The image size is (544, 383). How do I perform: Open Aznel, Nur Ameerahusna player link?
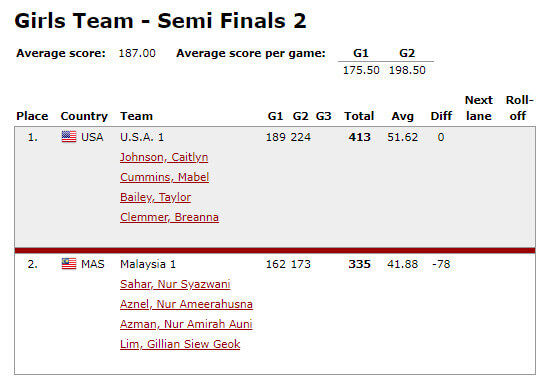186,304
